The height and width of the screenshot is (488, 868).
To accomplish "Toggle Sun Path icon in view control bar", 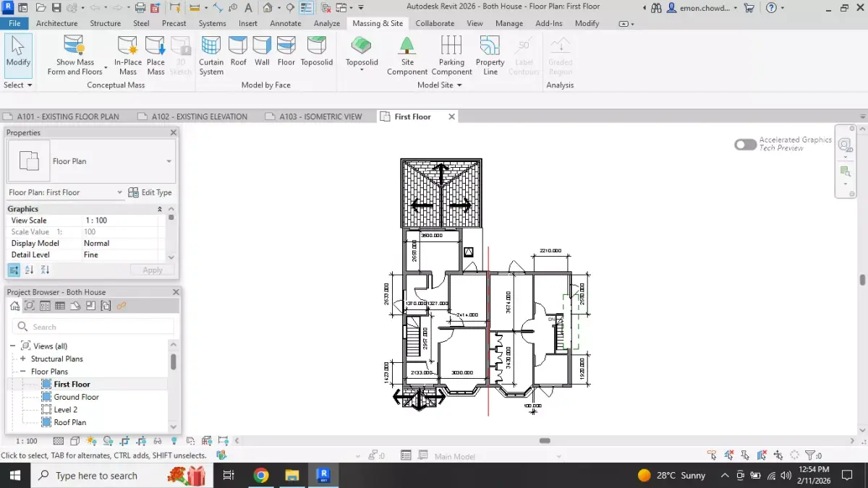I will (91, 441).
